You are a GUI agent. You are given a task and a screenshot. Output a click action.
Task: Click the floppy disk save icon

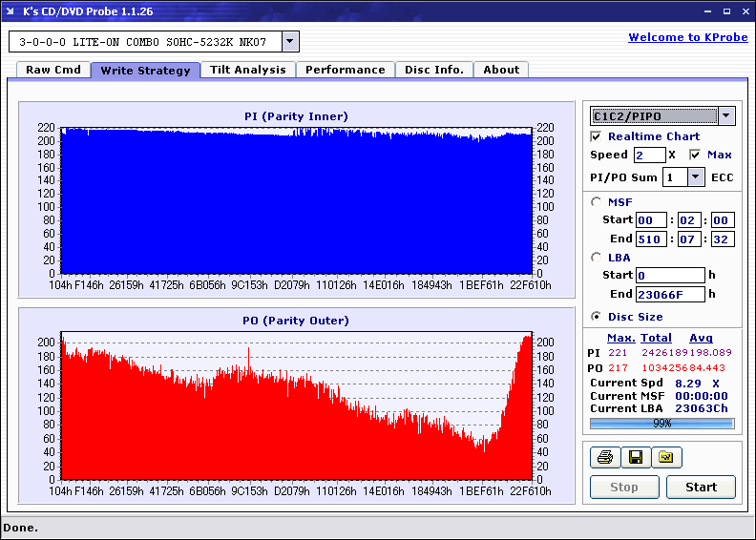click(x=635, y=458)
